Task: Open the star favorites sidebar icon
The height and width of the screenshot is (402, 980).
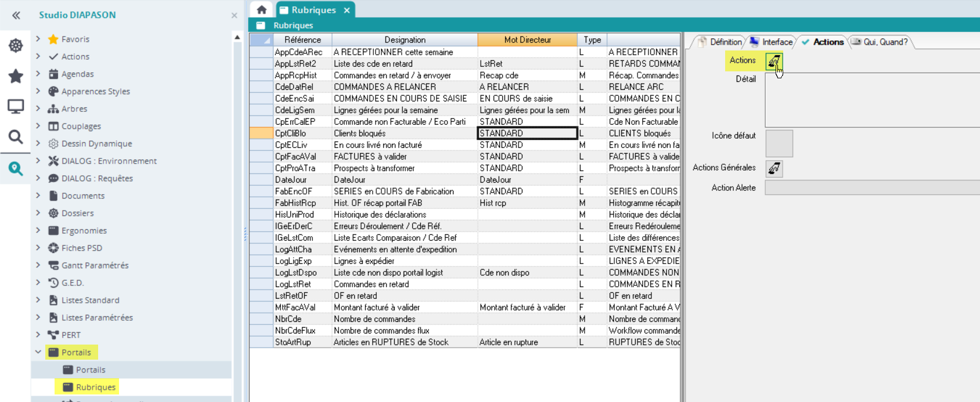Action: click(x=16, y=76)
